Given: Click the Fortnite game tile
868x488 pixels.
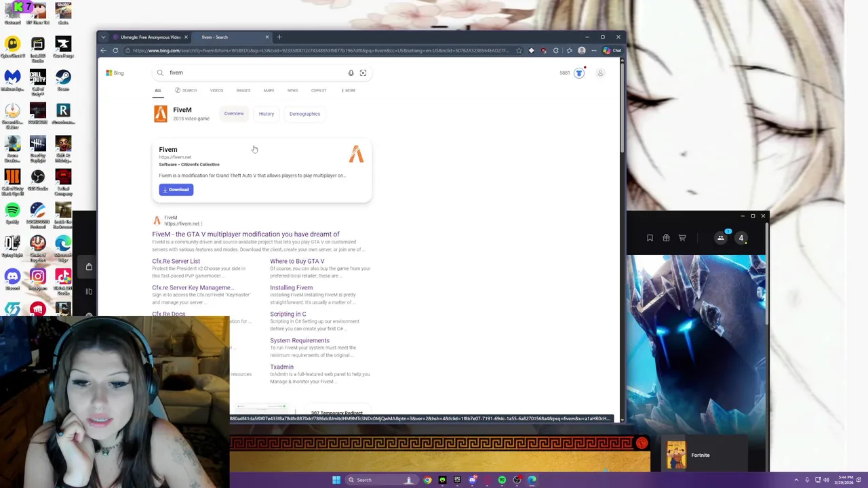Looking at the screenshot, I should 705,455.
